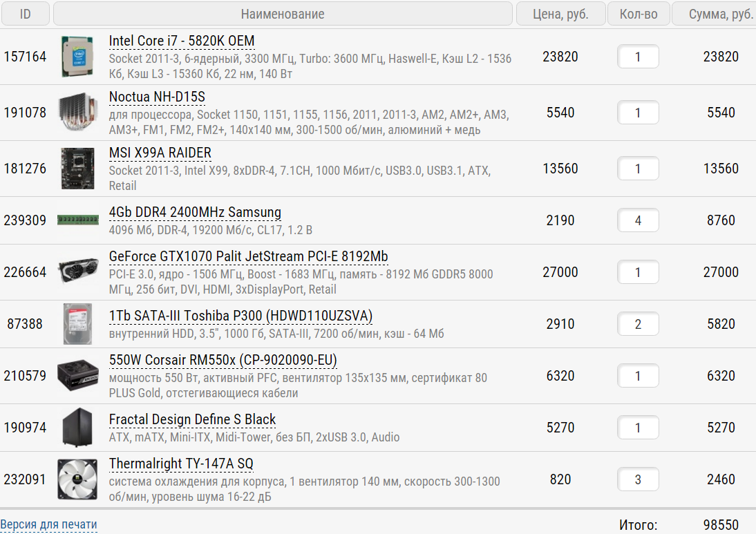
Task: Click the Toshiba P300 unit price 2910
Action: 560,324
